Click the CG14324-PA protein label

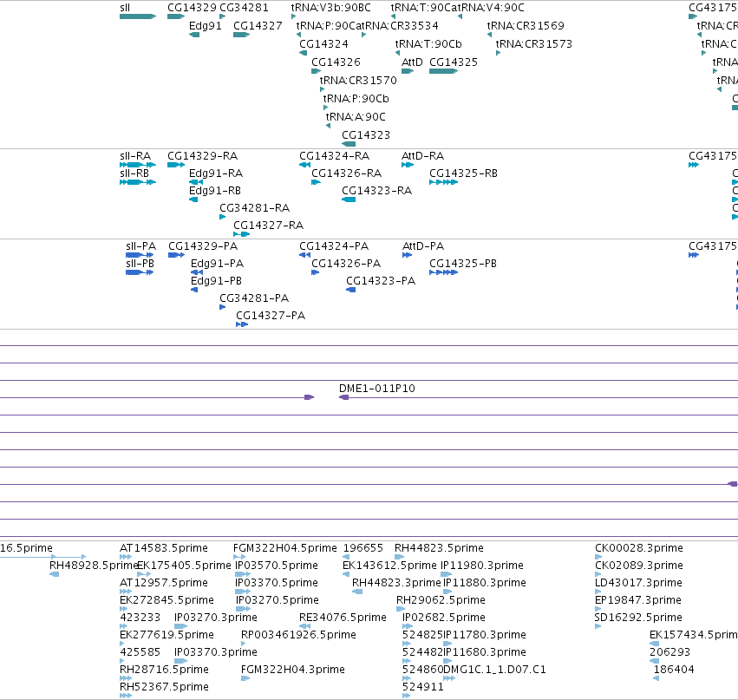point(334,246)
